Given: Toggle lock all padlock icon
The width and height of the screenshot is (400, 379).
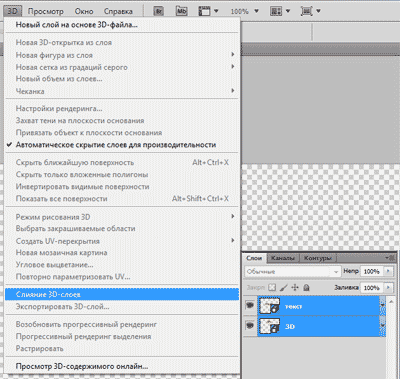Looking at the screenshot, I should tap(306, 287).
